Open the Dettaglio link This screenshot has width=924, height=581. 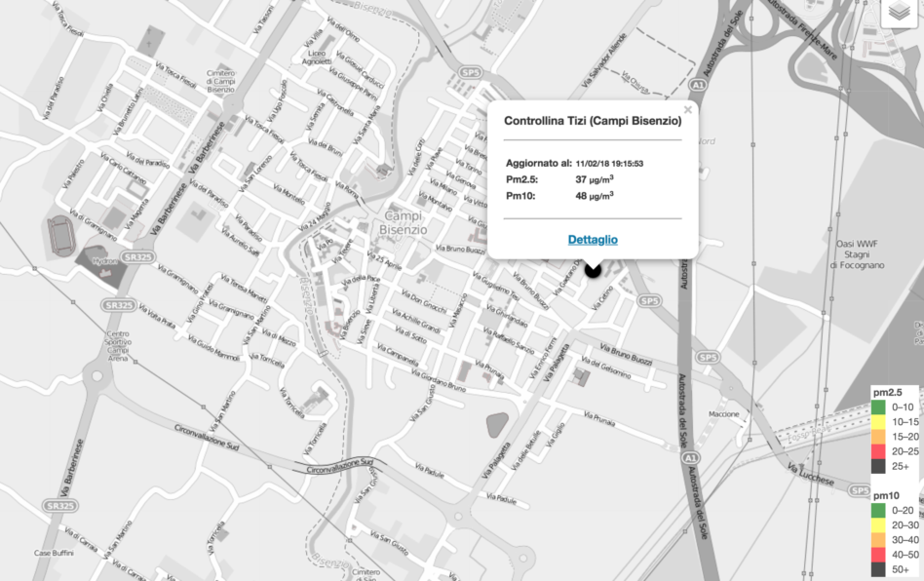tap(593, 240)
